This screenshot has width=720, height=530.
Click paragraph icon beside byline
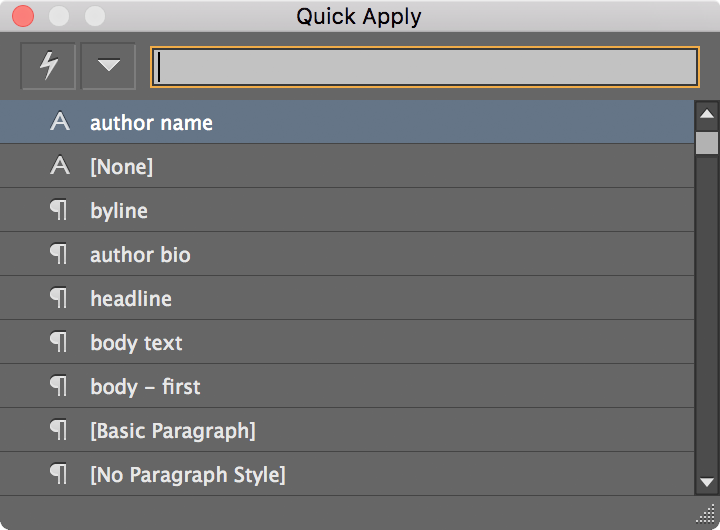tap(60, 211)
